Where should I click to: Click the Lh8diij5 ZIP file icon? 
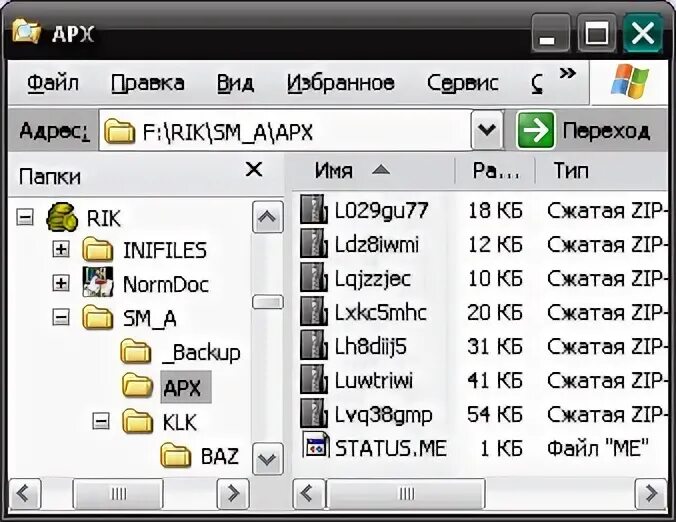[314, 346]
